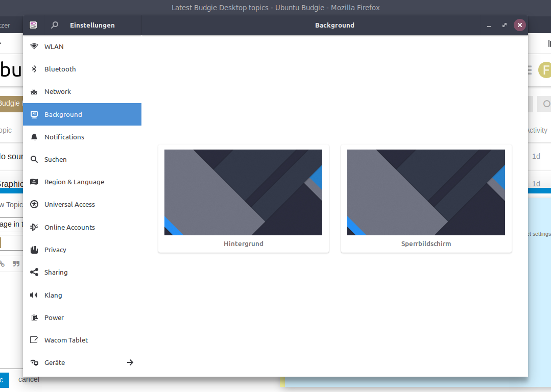Choose the Hintergrund wallpaper thumbnail

(x=243, y=192)
